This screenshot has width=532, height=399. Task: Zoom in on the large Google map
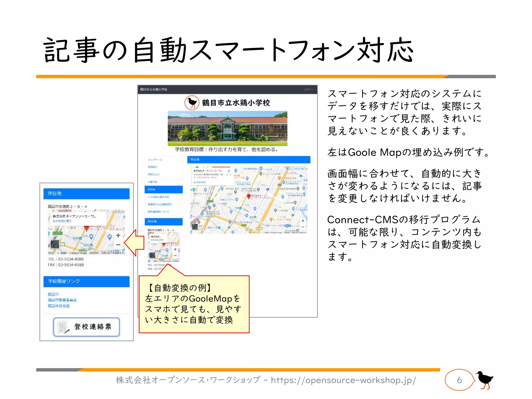pos(303,221)
